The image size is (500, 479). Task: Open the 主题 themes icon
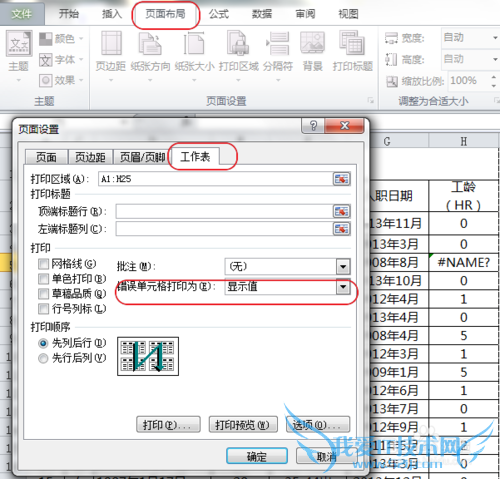tap(19, 43)
